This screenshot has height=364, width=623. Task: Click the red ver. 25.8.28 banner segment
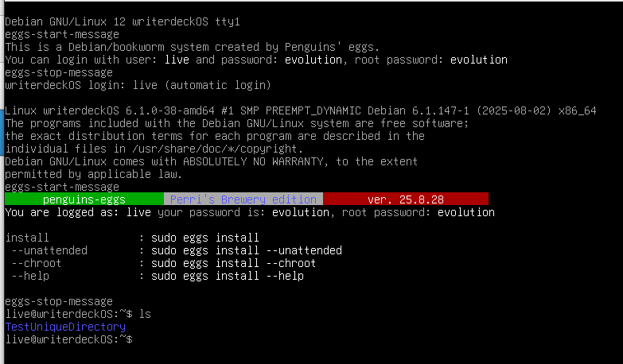coord(406,199)
